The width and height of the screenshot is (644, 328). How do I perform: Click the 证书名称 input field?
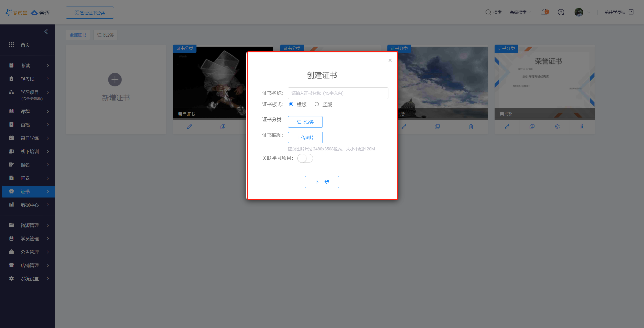[x=338, y=93]
